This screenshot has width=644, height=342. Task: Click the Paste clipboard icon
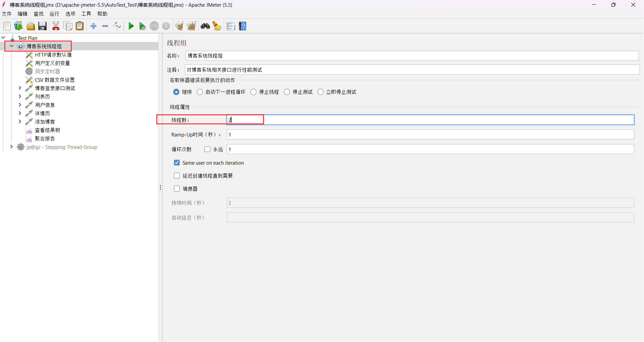(79, 26)
